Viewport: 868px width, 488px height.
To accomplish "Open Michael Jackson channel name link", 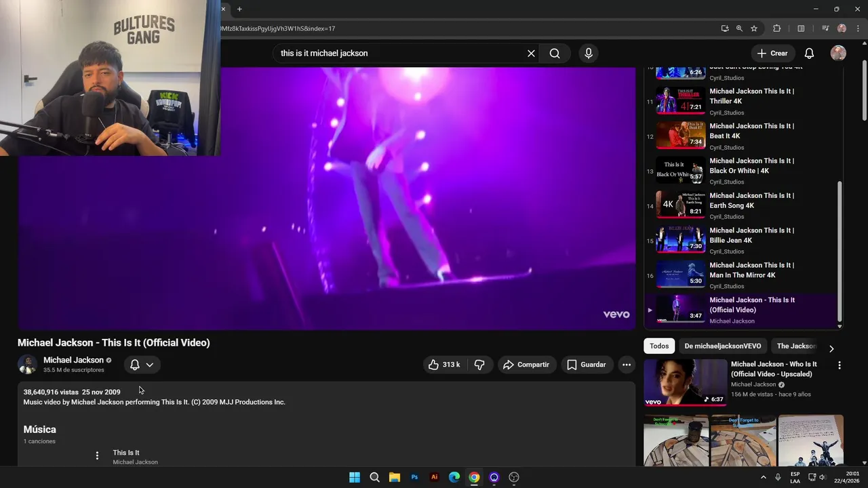I will pos(73,360).
